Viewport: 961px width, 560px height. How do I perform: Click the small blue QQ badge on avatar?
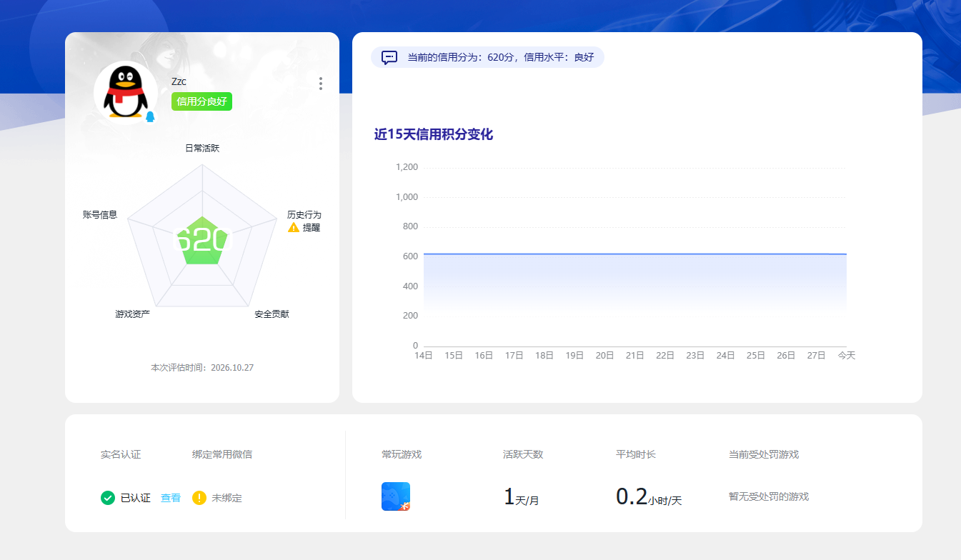[x=150, y=116]
